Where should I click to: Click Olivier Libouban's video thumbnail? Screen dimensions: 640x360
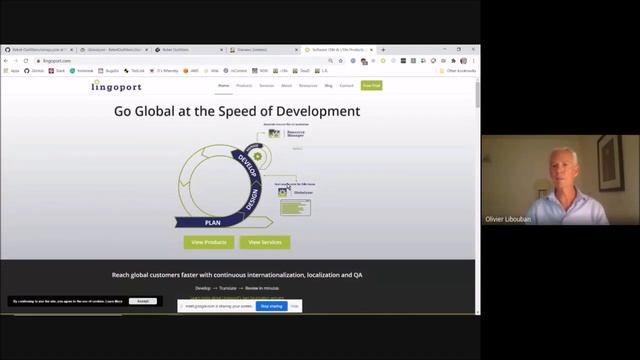(x=561, y=180)
